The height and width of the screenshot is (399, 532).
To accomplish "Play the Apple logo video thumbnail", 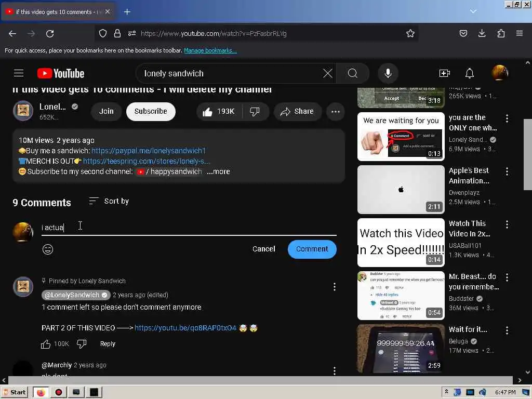I will pos(401,189).
